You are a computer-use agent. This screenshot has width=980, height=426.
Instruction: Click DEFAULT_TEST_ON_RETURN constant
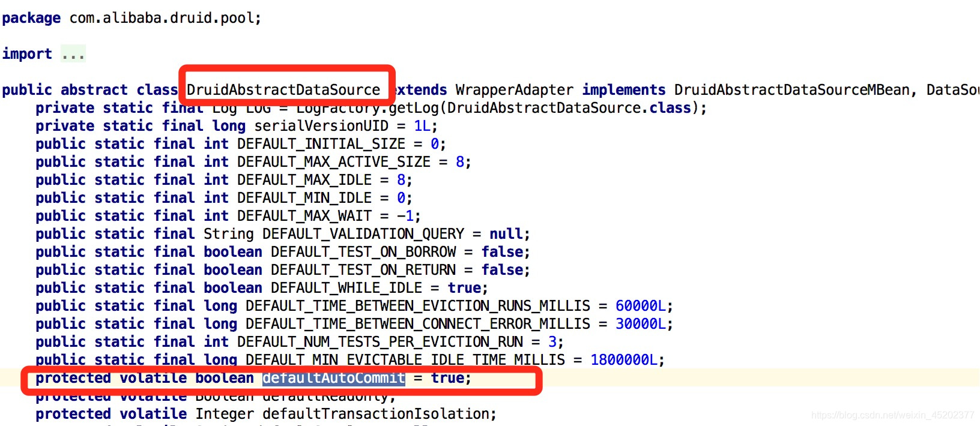point(363,270)
